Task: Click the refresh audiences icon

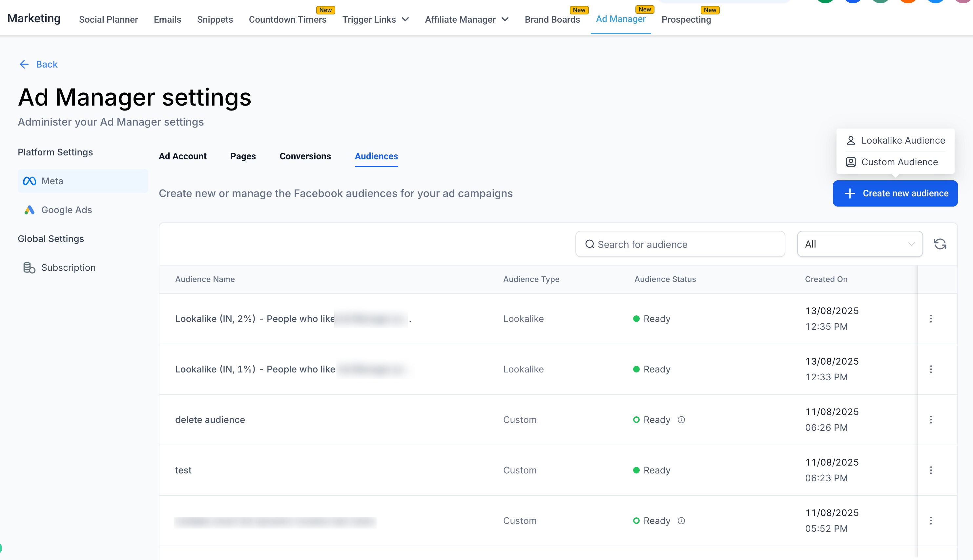Action: (x=940, y=244)
